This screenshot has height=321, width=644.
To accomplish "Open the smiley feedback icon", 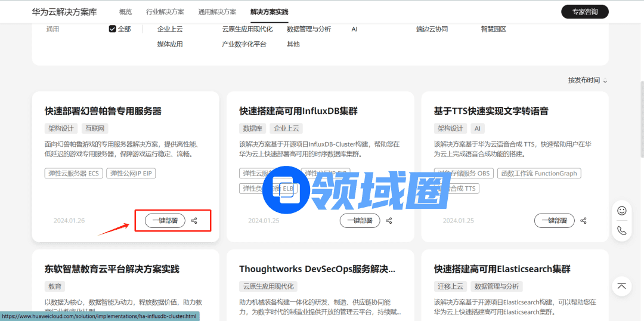I will tap(622, 211).
